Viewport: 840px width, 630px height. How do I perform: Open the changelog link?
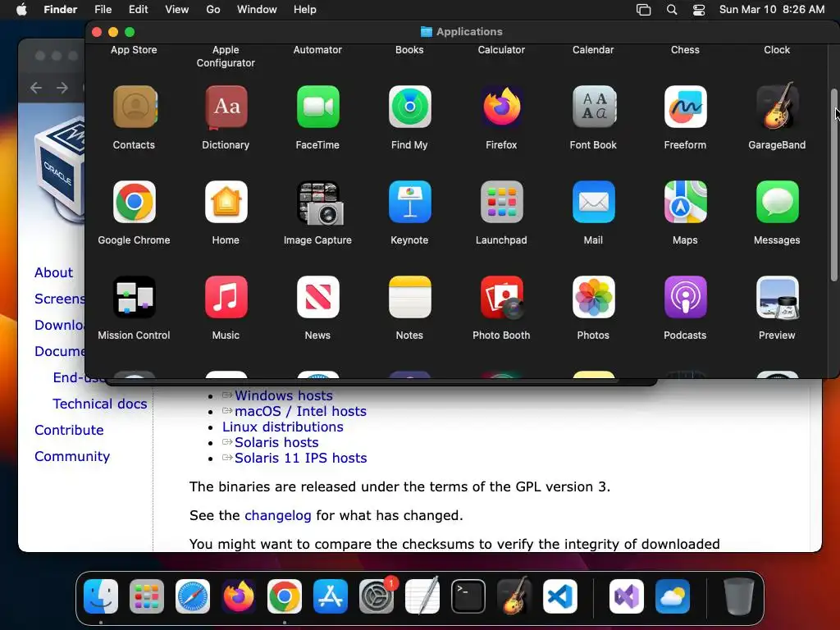pos(277,515)
